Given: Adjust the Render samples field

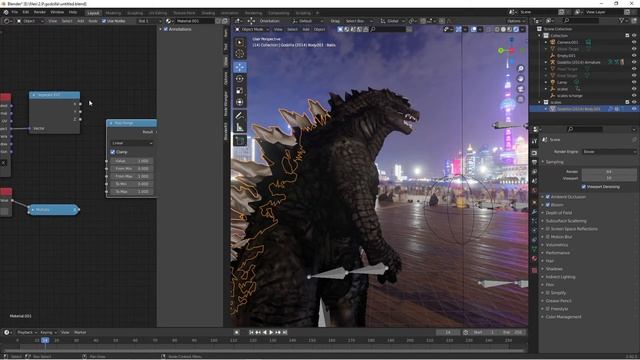Looking at the screenshot, I should pos(609,172).
